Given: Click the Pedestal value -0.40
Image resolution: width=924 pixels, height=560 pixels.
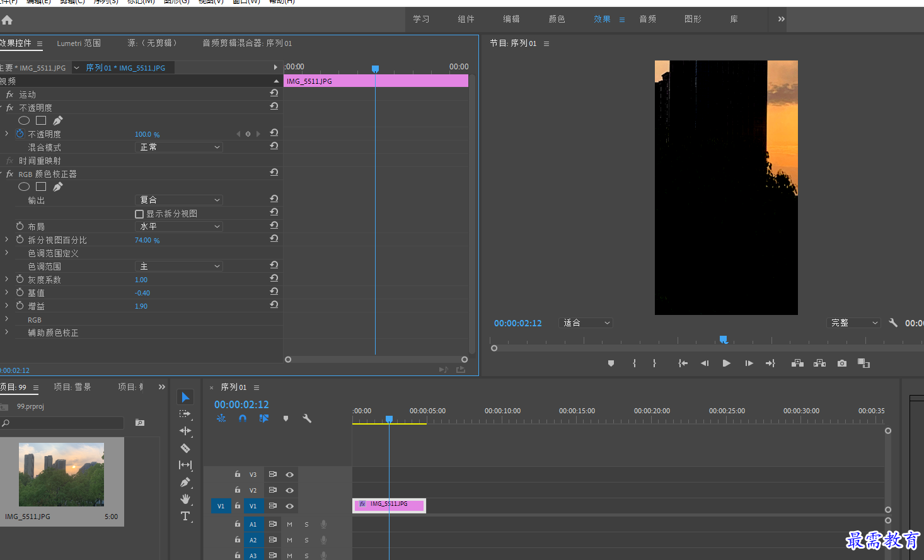Looking at the screenshot, I should pyautogui.click(x=142, y=293).
